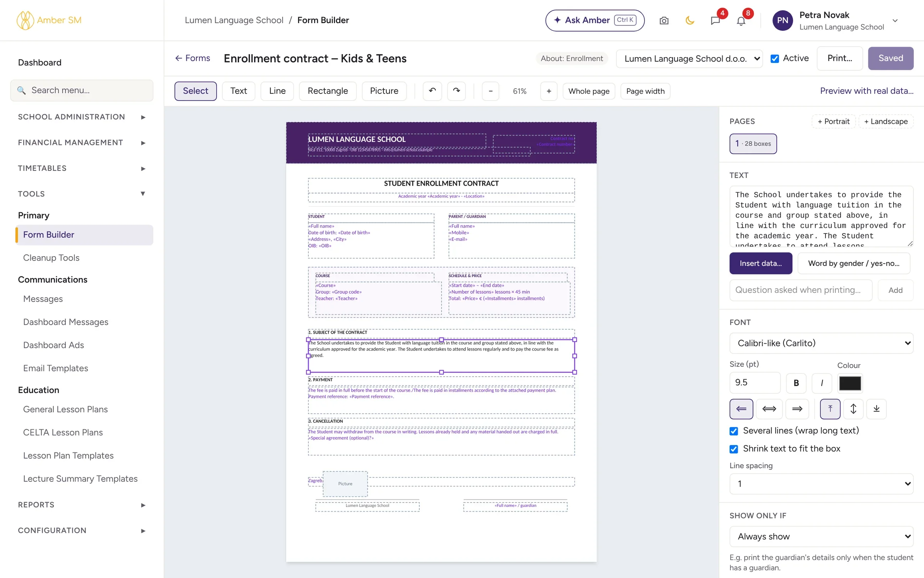The width and height of the screenshot is (924, 578).
Task: Toggle Several lines wrap long text
Action: [x=734, y=431]
